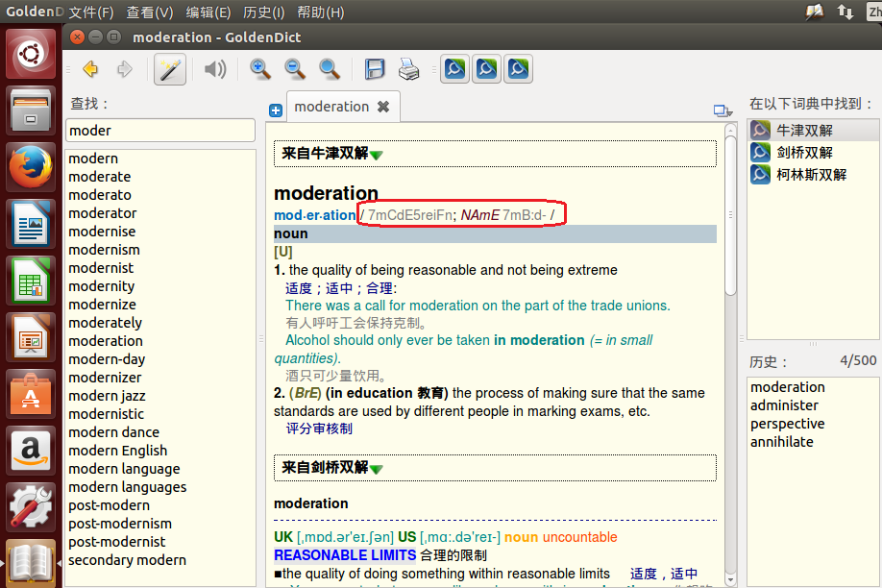Select 'modern' in the word list
Image resolution: width=882 pixels, height=588 pixels.
[x=93, y=159]
